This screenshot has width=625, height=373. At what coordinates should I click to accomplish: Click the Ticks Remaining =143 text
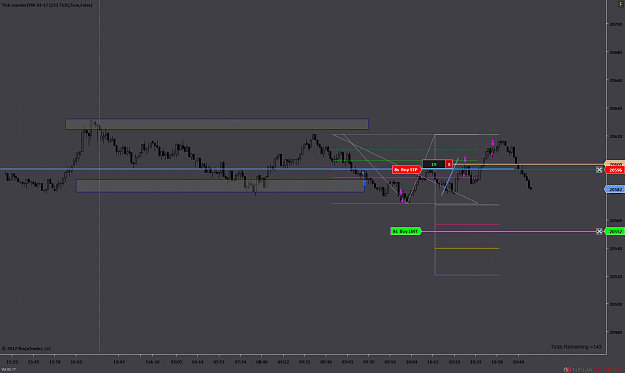(x=576, y=347)
